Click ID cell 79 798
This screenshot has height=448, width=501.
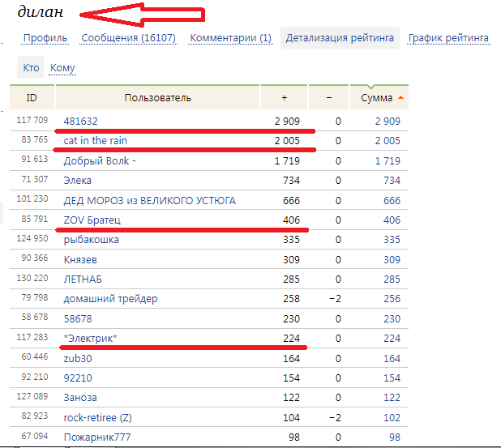(x=35, y=297)
